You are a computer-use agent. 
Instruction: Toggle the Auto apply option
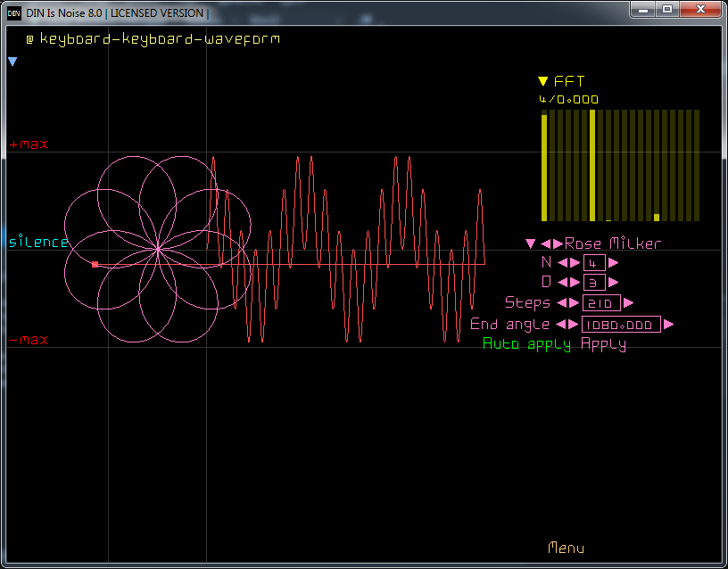coord(526,344)
